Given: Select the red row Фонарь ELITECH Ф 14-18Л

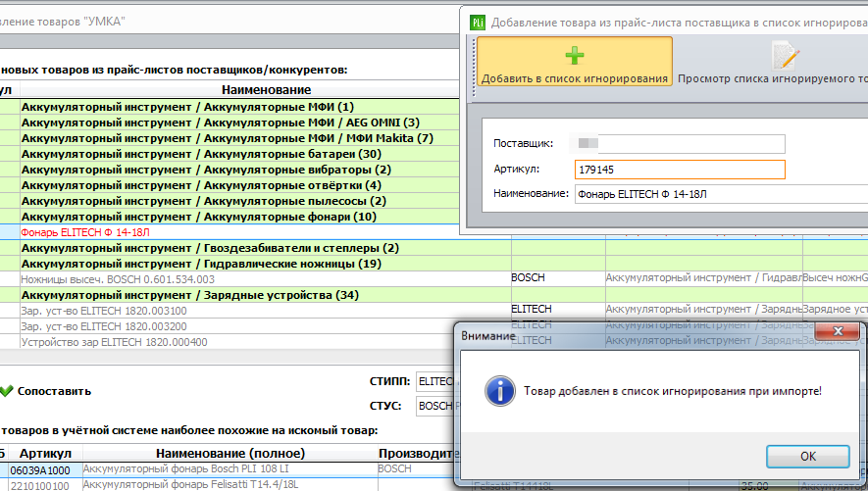Looking at the screenshot, I should coord(230,232).
